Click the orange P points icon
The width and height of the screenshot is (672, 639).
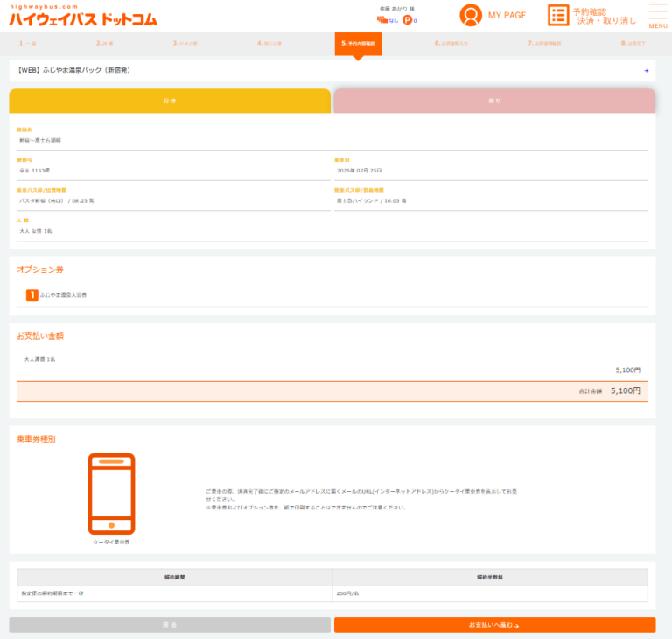(407, 19)
